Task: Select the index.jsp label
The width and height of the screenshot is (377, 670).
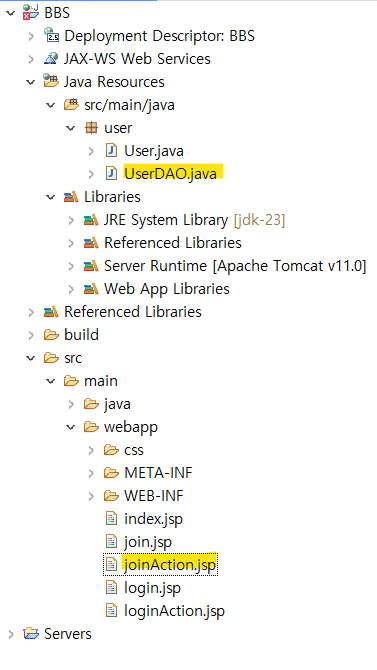Action: coord(153,519)
